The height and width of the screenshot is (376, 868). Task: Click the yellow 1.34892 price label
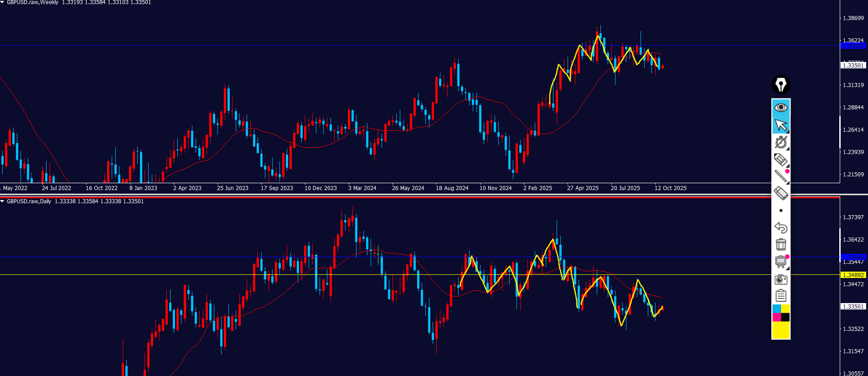coord(852,275)
